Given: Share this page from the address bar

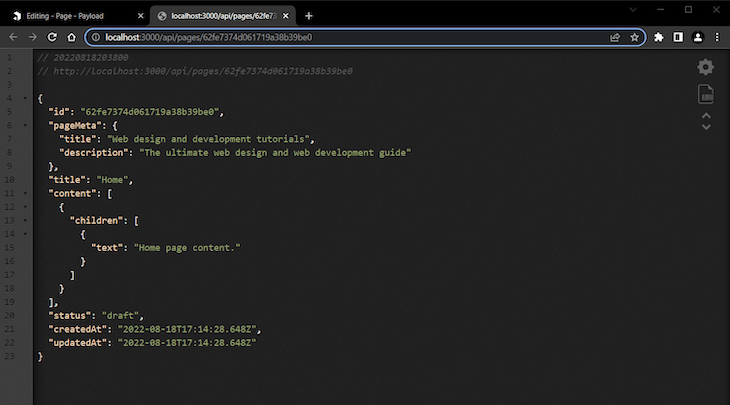Looking at the screenshot, I should coord(615,37).
